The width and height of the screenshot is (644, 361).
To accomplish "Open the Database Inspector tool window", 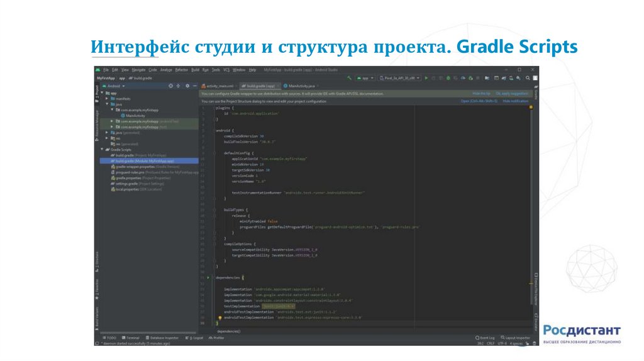I will [x=162, y=338].
